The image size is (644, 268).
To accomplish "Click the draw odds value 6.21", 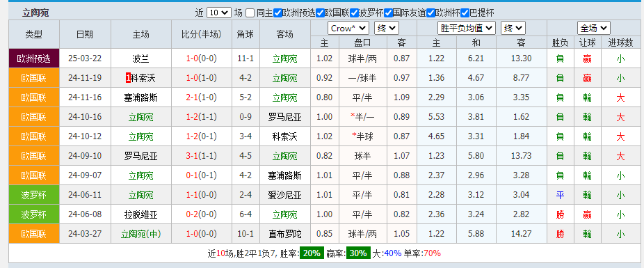I will tap(476, 58).
